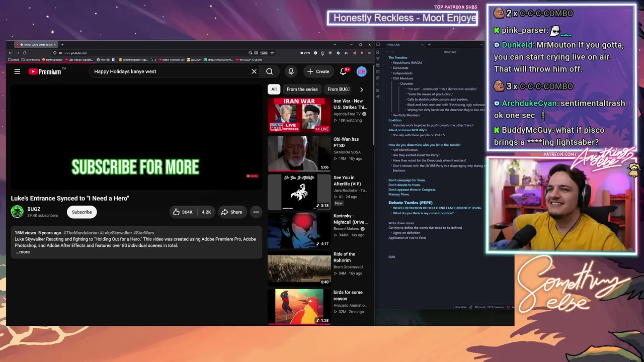644x362 pixels.
Task: Subscribe to the BUGZ channel
Action: coord(82,212)
